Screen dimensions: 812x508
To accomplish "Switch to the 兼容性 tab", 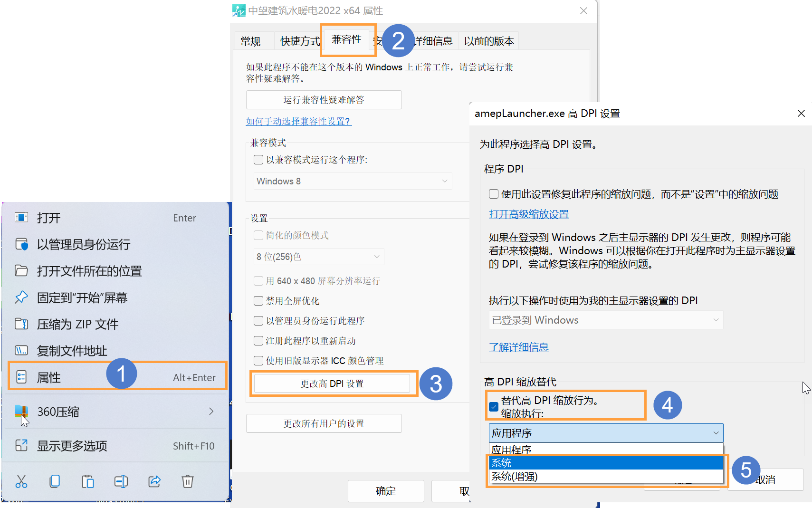I will point(346,39).
